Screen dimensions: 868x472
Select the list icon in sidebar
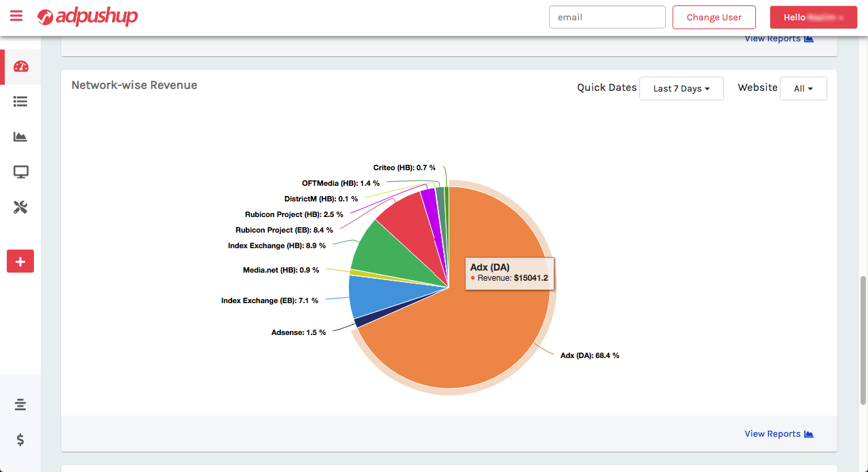click(x=20, y=102)
